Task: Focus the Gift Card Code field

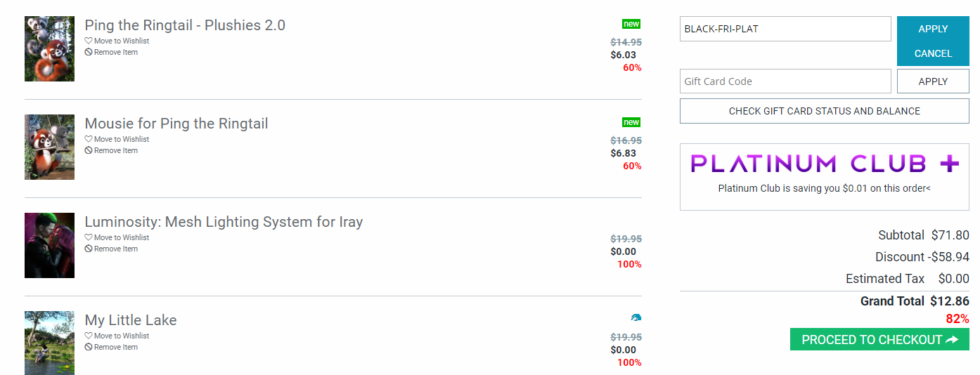Action: 785,81
